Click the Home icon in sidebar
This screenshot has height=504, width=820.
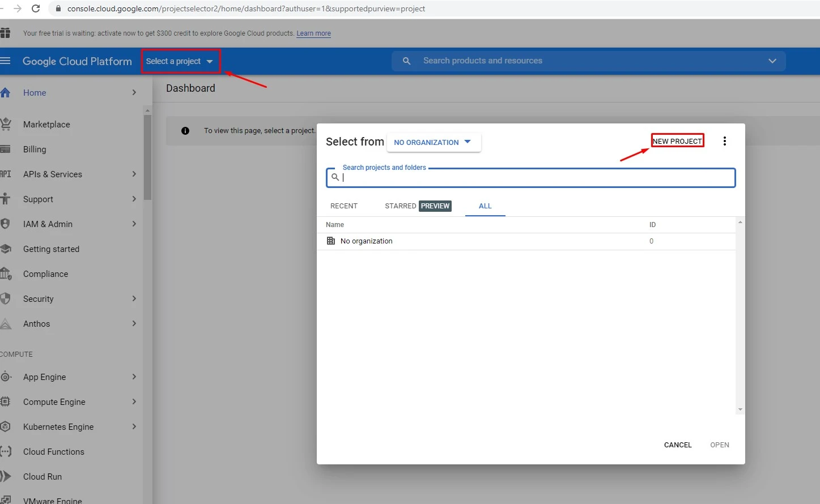tap(6, 92)
